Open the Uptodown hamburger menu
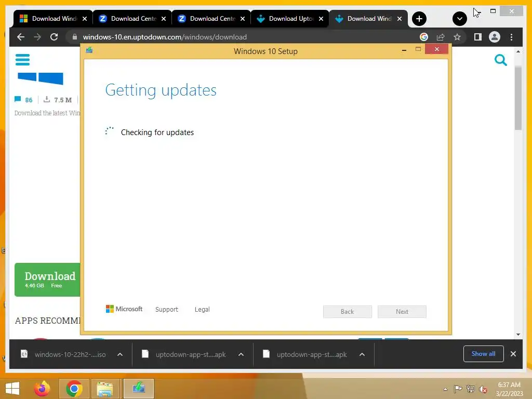 [22, 60]
